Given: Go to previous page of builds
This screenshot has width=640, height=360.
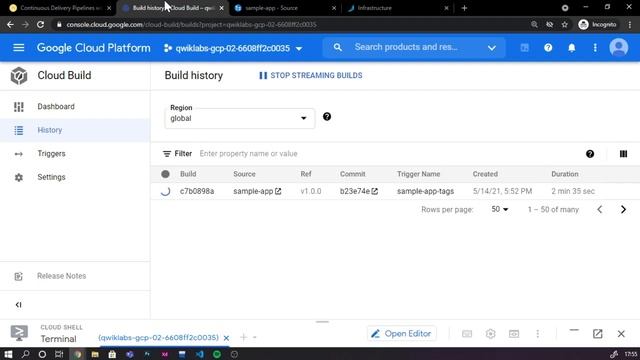Looking at the screenshot, I should pyautogui.click(x=600, y=209).
